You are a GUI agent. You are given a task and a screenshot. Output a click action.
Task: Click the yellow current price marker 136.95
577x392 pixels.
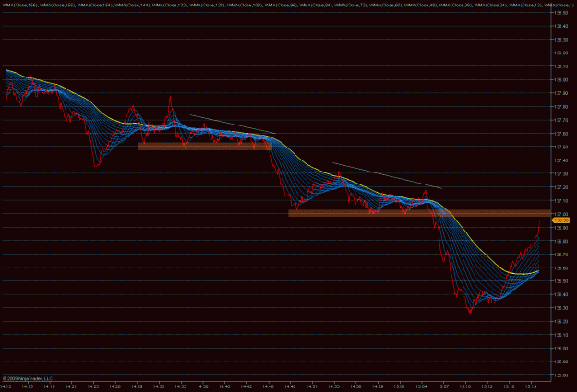(560, 220)
